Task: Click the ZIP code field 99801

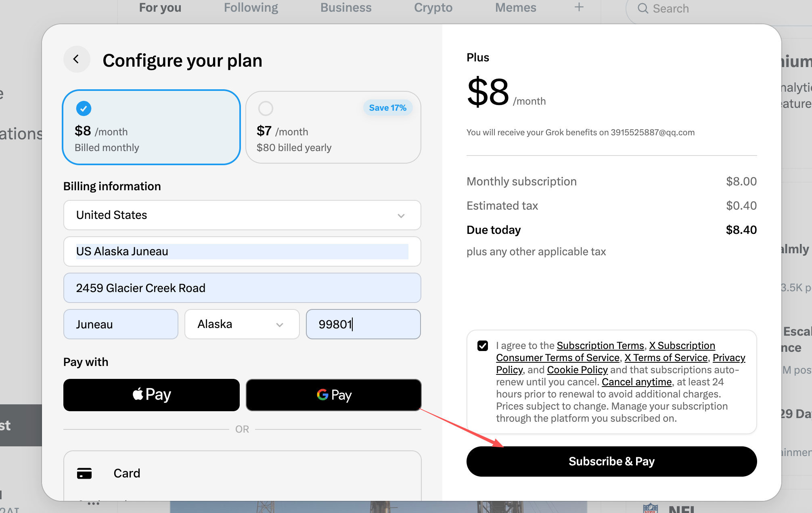Action: (x=363, y=324)
